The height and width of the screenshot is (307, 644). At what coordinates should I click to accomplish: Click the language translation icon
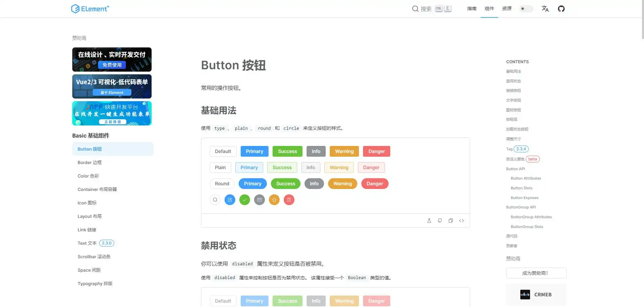(545, 9)
